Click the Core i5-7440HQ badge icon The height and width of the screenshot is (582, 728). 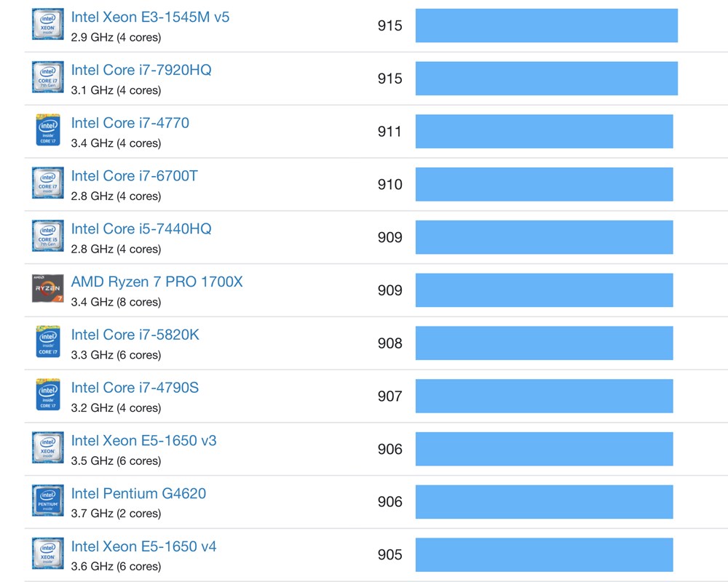point(47,236)
